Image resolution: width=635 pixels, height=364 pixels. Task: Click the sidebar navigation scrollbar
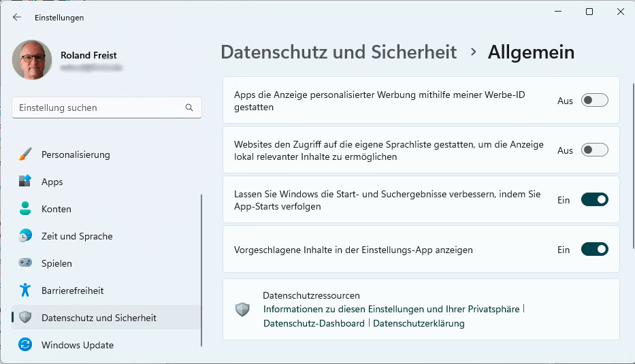tap(201, 270)
